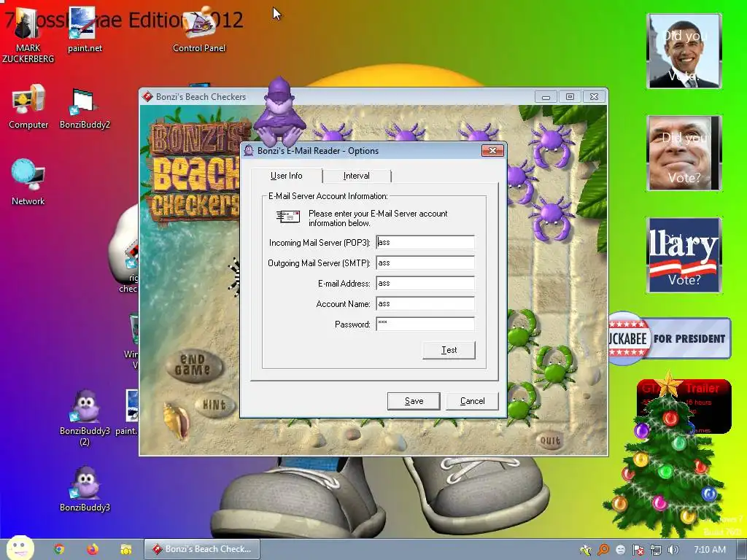This screenshot has width=747, height=560.
Task: Click the 7:10 AM taskbar clock
Action: [710, 550]
